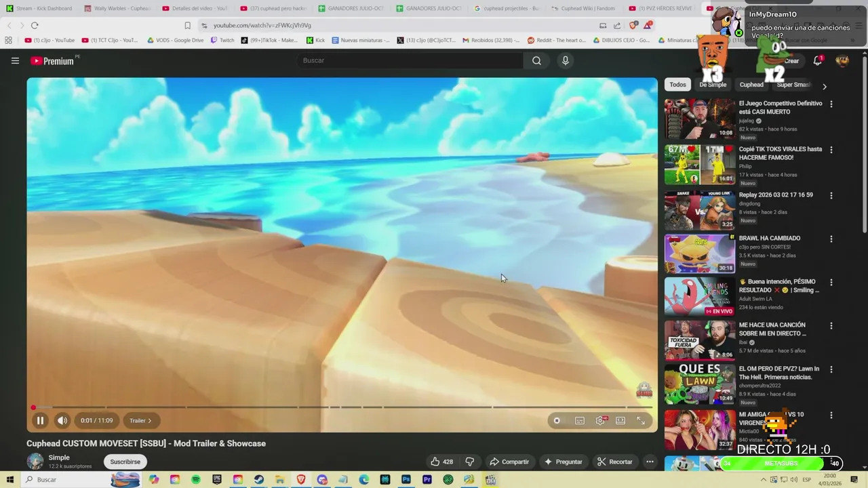This screenshot has width=868, height=488.
Task: Open more actions ellipsis below video
Action: (650, 462)
